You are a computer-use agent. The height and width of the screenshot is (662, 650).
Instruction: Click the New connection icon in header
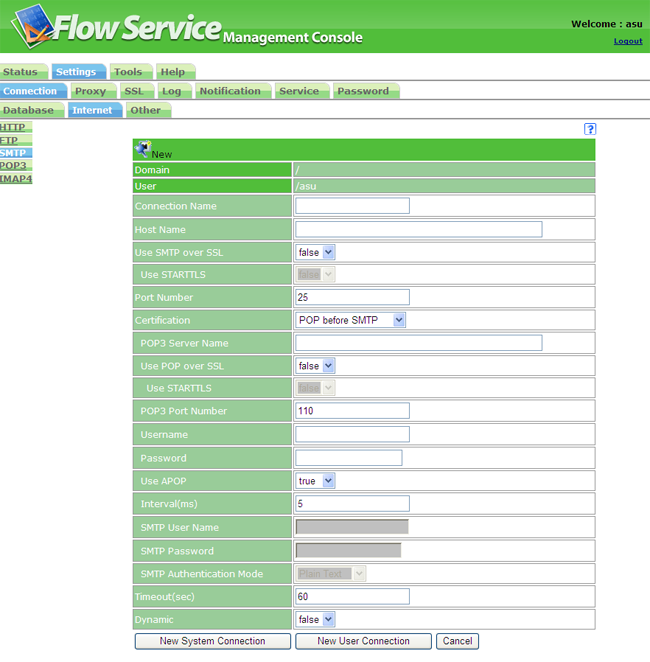(143, 150)
